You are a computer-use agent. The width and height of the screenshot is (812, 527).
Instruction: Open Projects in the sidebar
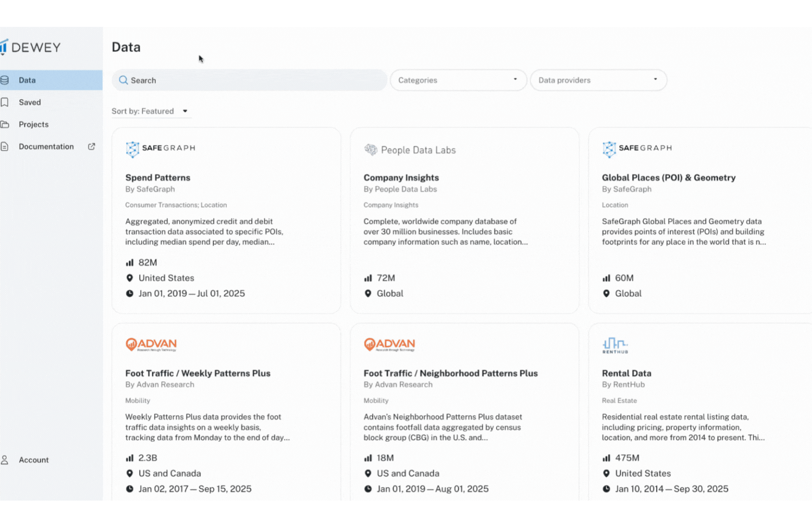tap(51, 124)
